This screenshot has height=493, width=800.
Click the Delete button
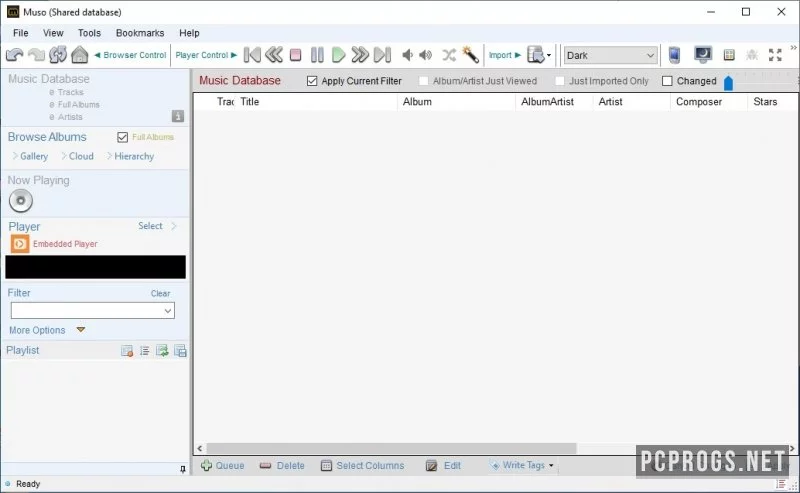coord(282,465)
